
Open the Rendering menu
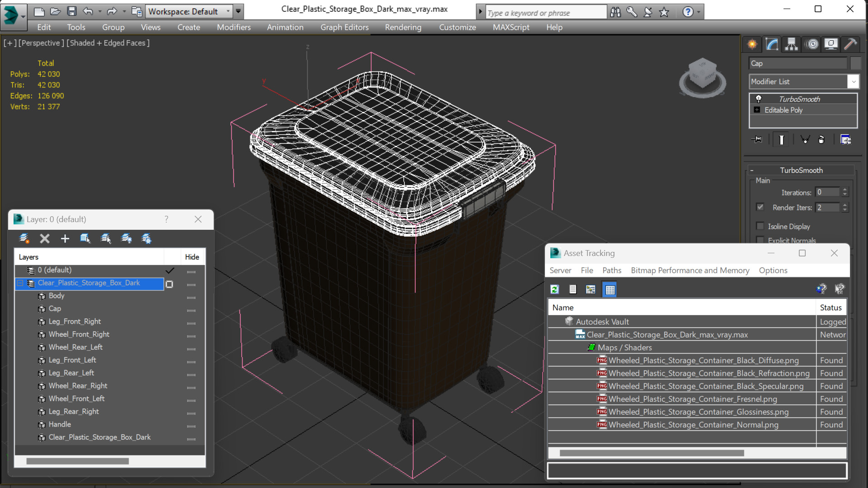(403, 27)
